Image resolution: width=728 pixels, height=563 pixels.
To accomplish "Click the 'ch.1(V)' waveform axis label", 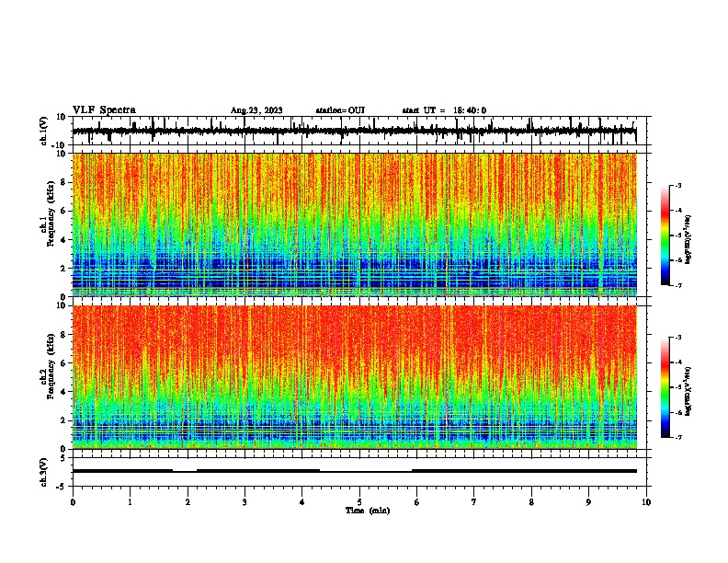I will 44,131.
